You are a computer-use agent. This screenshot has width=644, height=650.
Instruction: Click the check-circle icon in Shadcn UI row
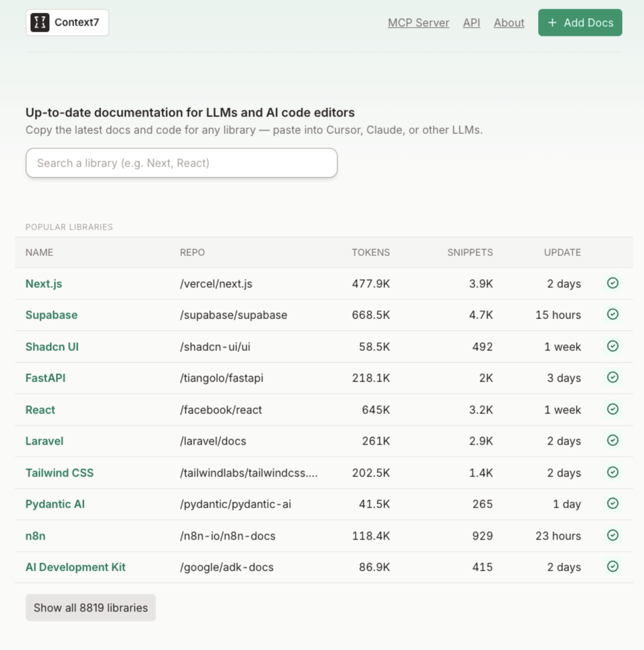coord(612,346)
